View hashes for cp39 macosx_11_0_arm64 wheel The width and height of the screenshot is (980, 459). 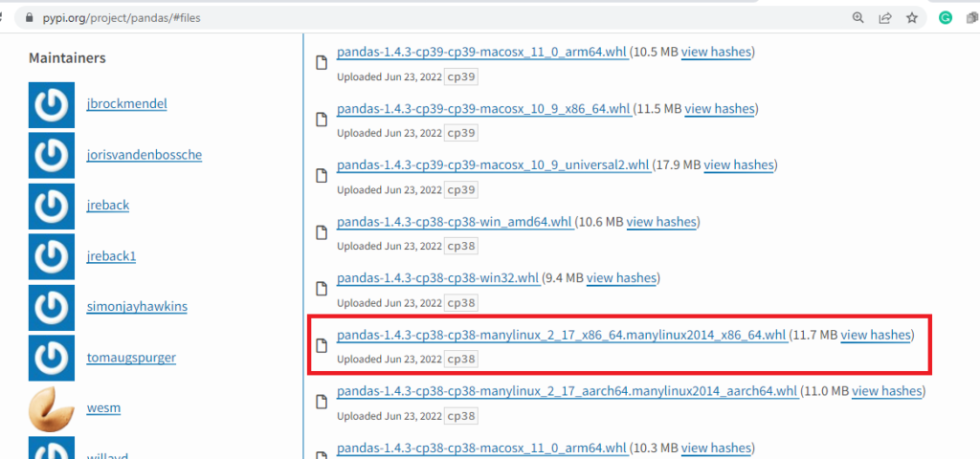coord(716,53)
